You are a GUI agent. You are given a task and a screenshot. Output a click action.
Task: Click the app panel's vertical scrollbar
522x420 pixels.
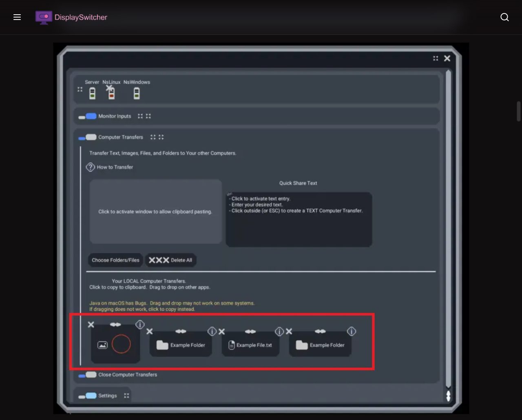[x=449, y=228]
